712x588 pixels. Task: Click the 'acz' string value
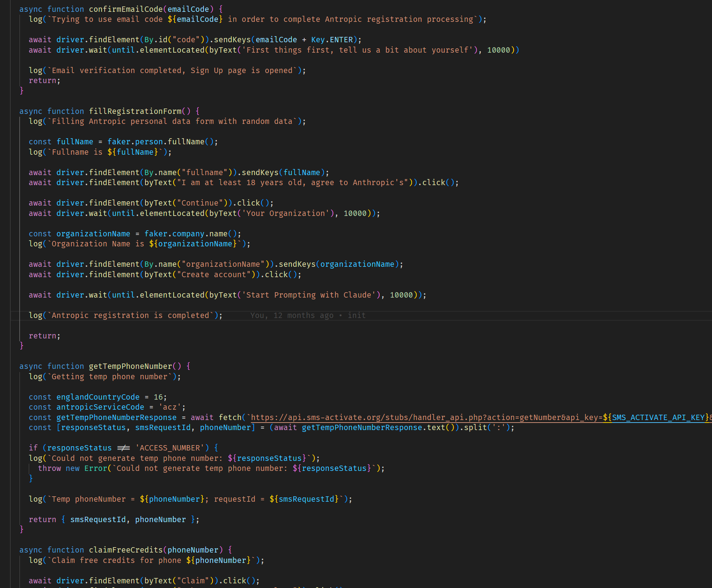[170, 407]
